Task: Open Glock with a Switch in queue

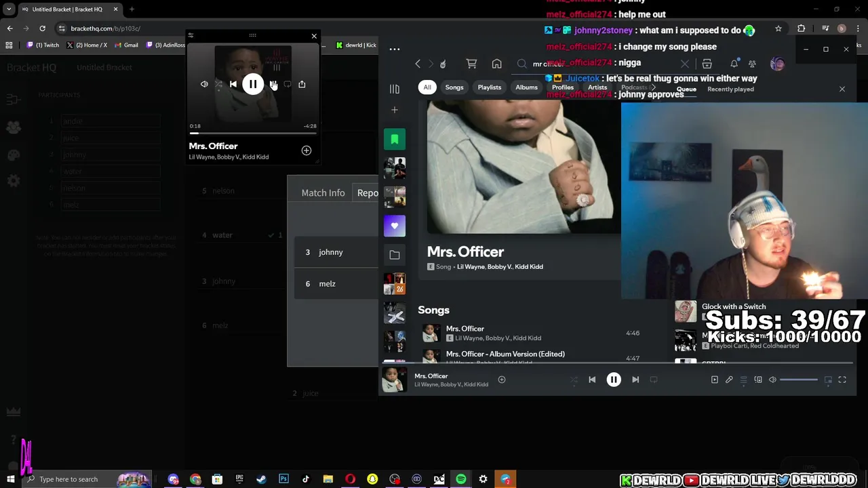Action: [x=734, y=307]
